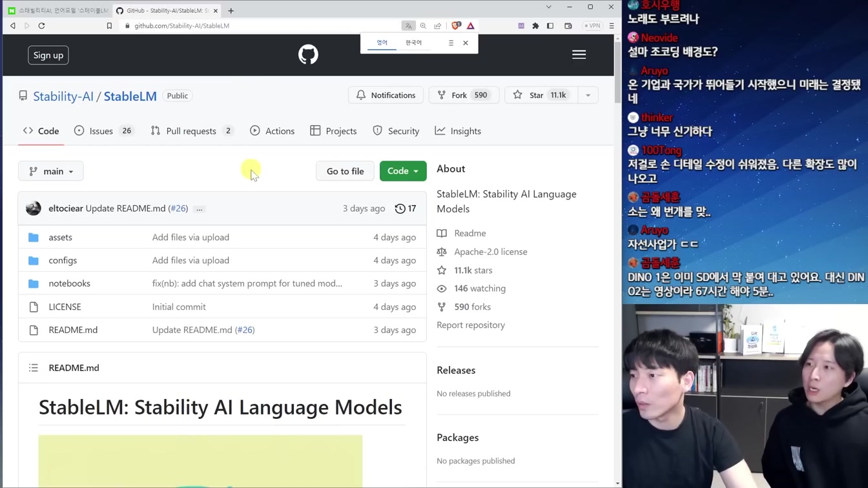The height and width of the screenshot is (488, 868).
Task: Toggle the VPN button
Action: pyautogui.click(x=592, y=26)
